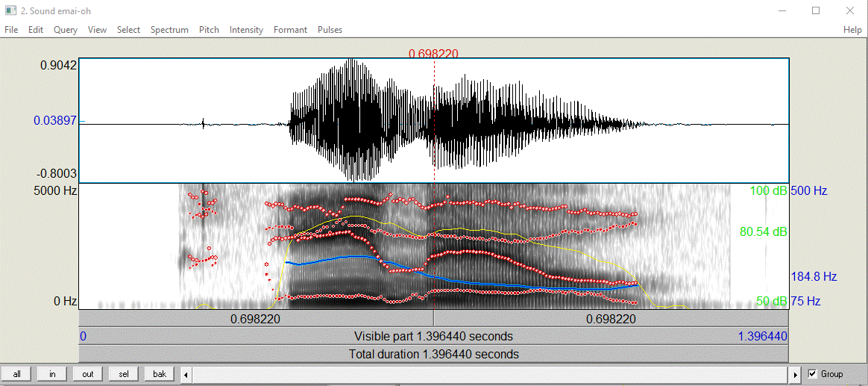The image size is (868, 386).
Task: Open the Select menu
Action: tap(128, 30)
